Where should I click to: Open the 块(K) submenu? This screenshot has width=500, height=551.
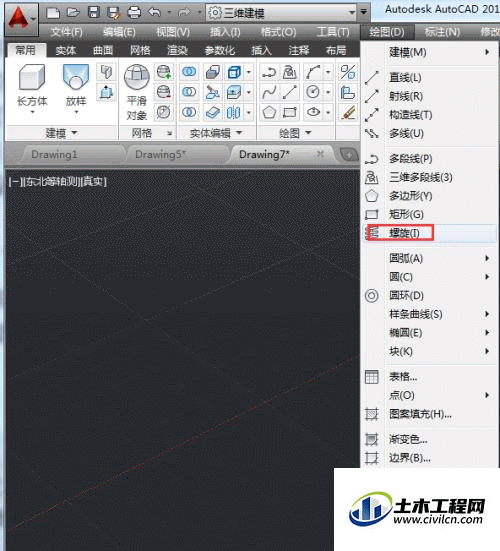pos(429,351)
